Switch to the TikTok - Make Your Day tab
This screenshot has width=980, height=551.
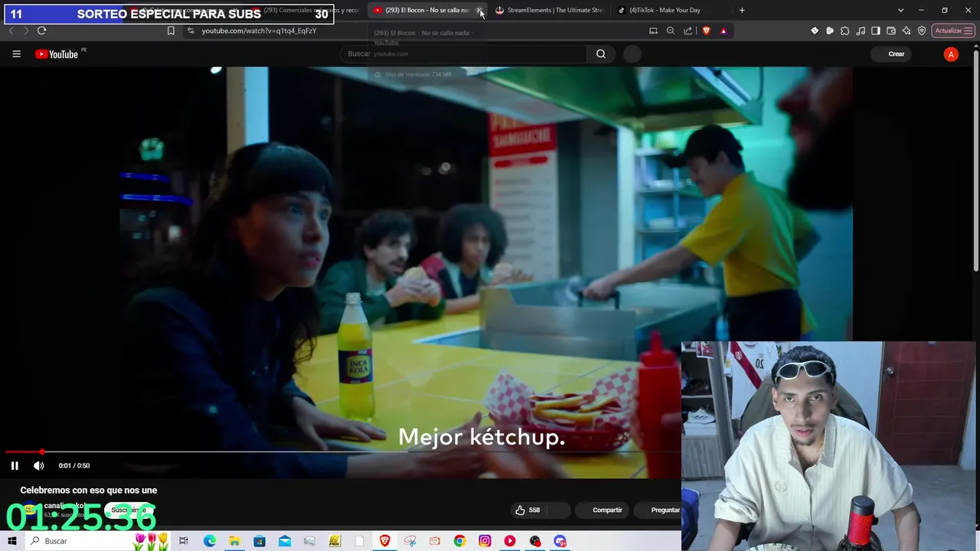pyautogui.click(x=665, y=10)
